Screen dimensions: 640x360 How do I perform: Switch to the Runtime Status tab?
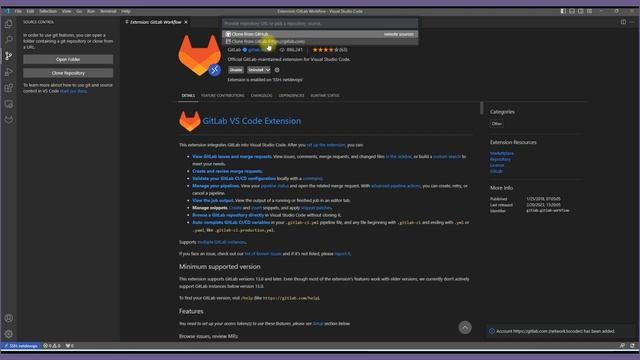(x=325, y=96)
